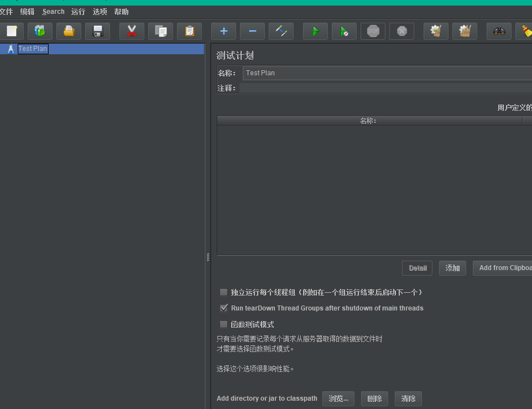The image size is (532, 409).
Task: Click the Toggle enable/disable icon
Action: tap(281, 31)
